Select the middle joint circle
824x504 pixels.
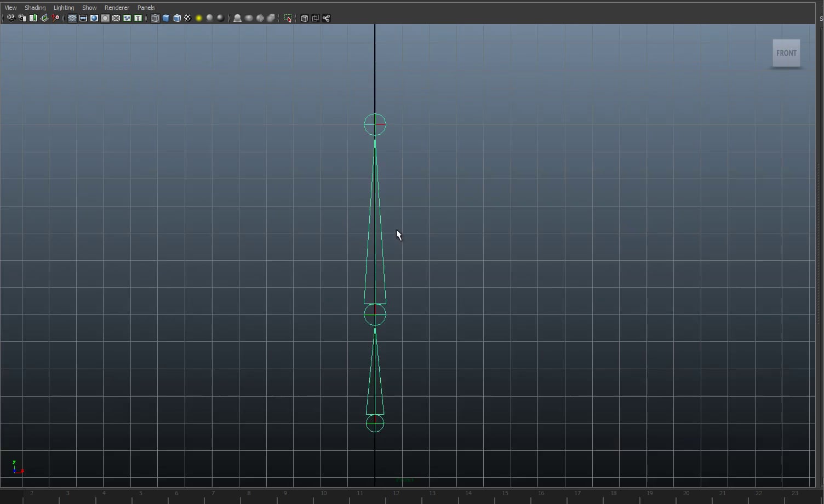[x=375, y=315]
